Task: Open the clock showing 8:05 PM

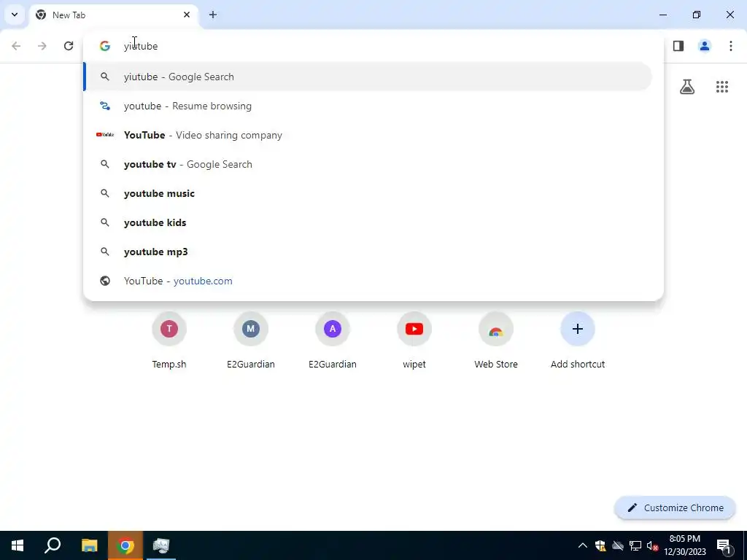Action: tap(685, 545)
